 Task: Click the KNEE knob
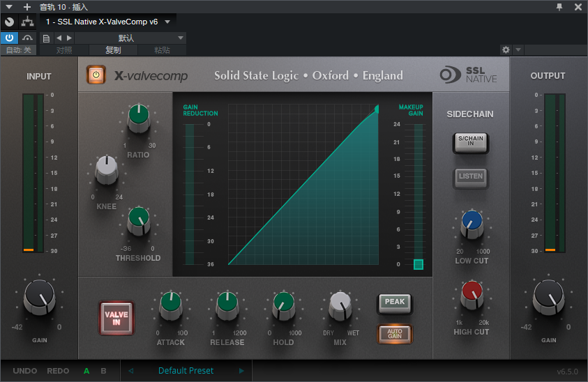tap(107, 169)
